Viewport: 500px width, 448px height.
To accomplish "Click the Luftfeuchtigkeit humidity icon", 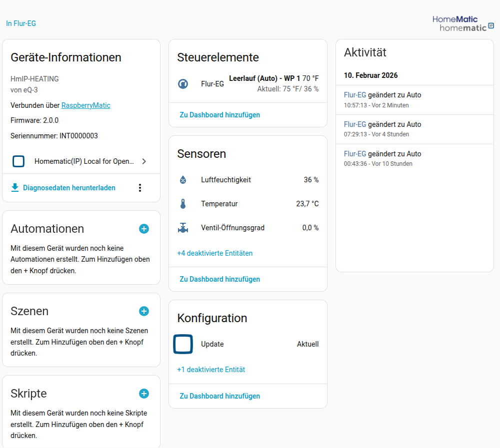I will pos(183,180).
